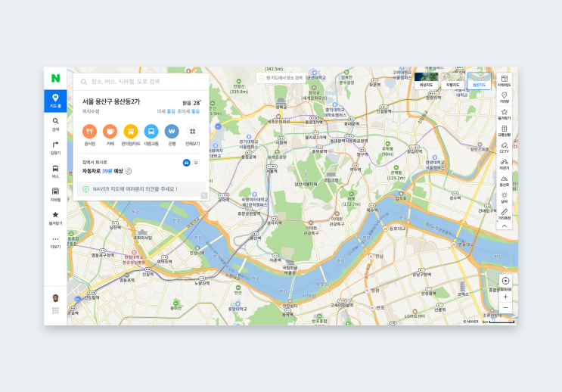Switch the commute estimate to car mode
562x392 pixels.
coord(186,163)
